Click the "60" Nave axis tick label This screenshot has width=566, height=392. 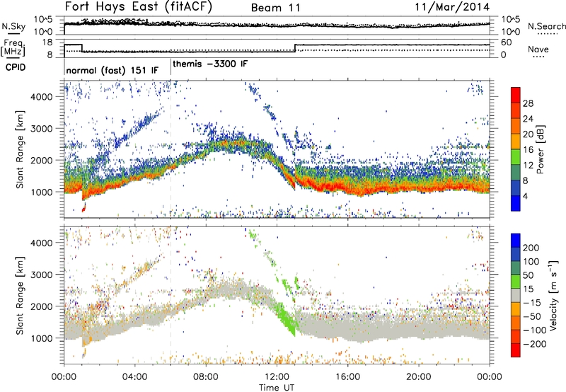point(506,42)
